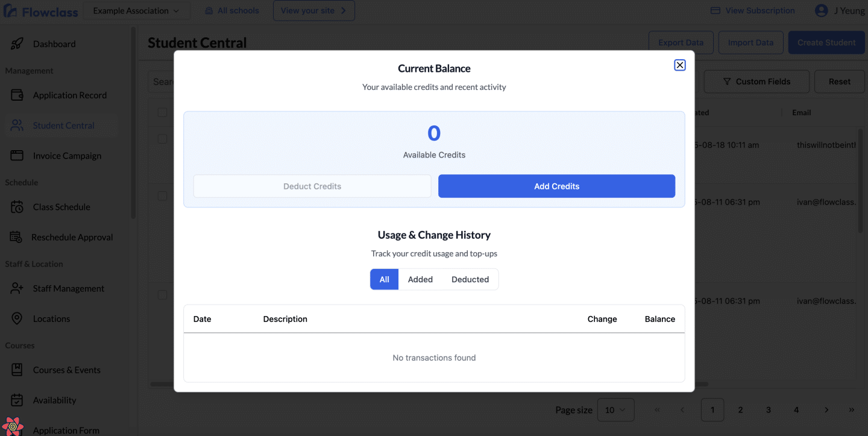Viewport: 868px width, 436px height.
Task: Click the Student Central people icon
Action: [17, 125]
